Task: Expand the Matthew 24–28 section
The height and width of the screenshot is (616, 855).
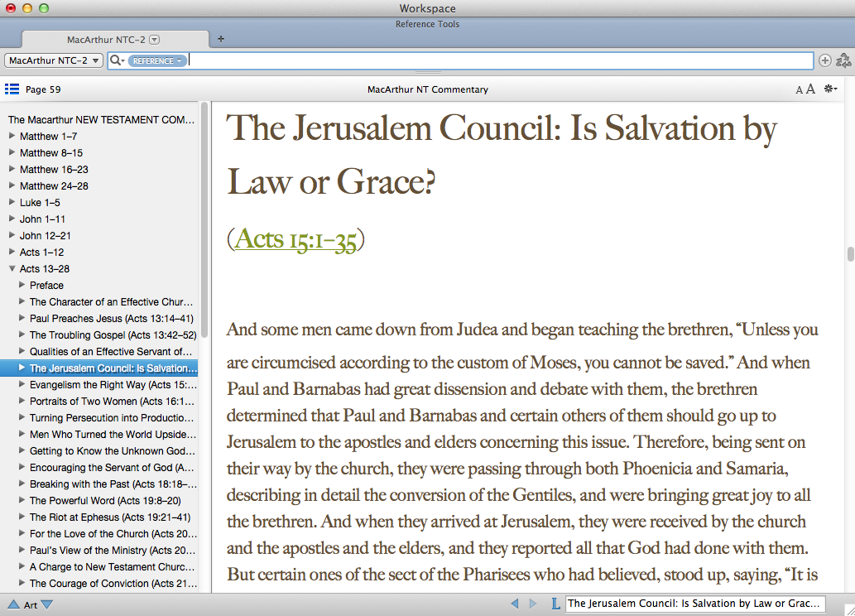Action: click(x=12, y=185)
